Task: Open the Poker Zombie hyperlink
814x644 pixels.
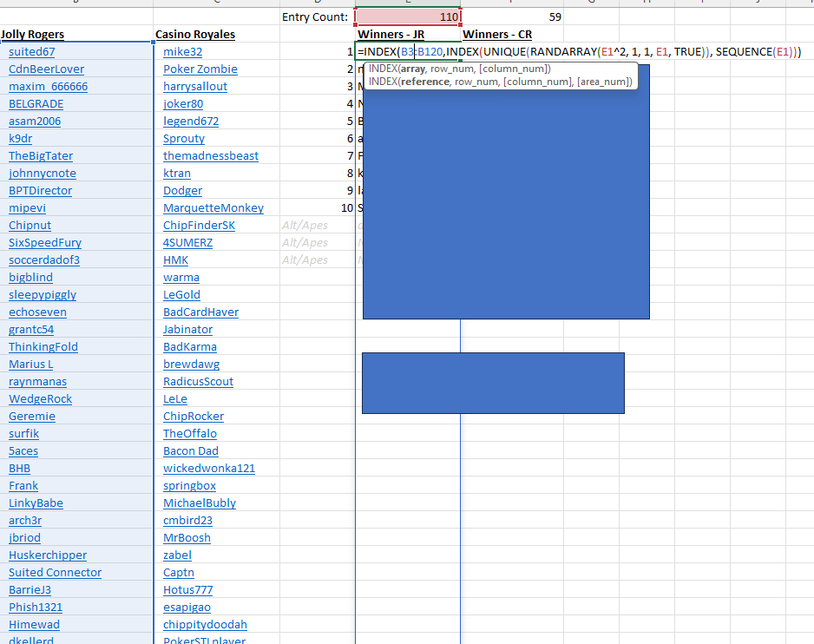Action: (x=200, y=69)
